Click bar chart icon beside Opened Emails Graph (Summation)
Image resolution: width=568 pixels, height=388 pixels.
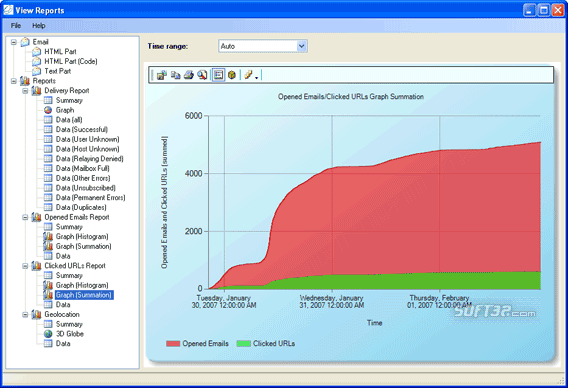pyautogui.click(x=48, y=246)
